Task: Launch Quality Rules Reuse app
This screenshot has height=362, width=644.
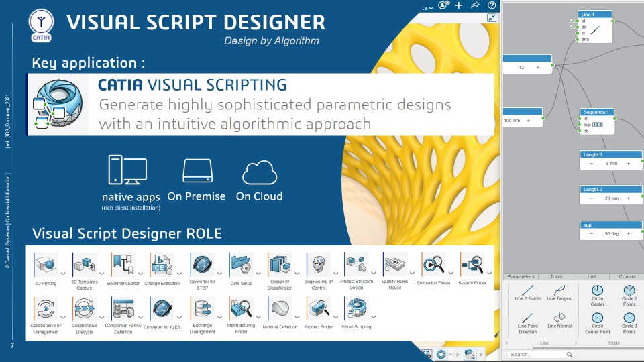Action: [x=394, y=264]
